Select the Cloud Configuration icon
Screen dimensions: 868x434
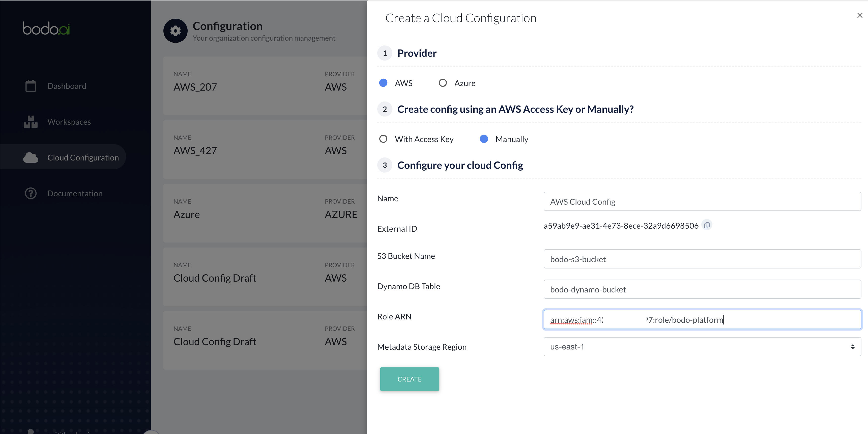click(x=31, y=157)
